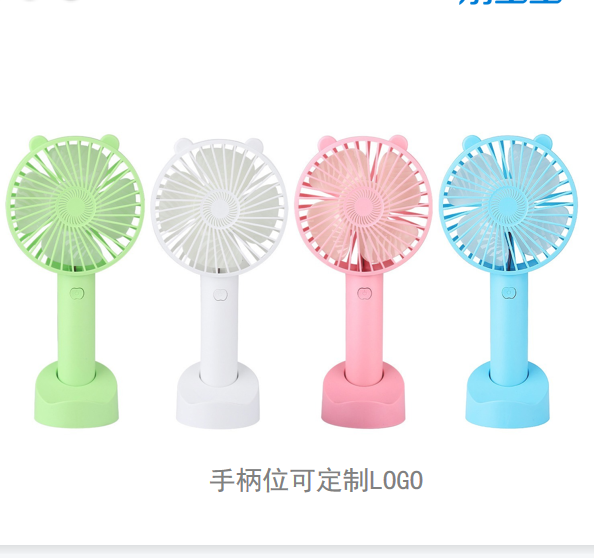Image resolution: width=594 pixels, height=558 pixels.
Task: Click the green fan's handle
Action: 77,328
